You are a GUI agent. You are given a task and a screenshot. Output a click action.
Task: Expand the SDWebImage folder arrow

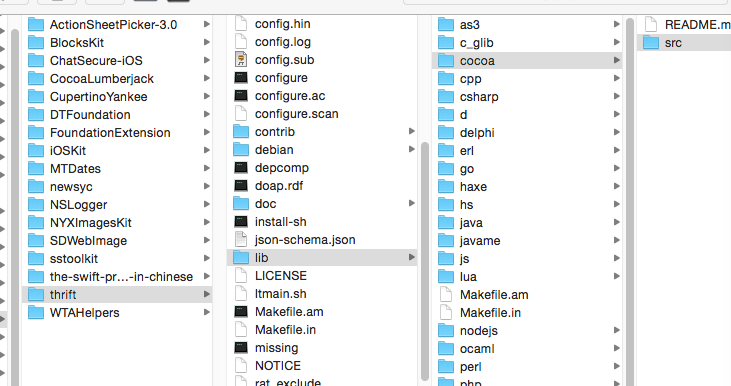(207, 240)
